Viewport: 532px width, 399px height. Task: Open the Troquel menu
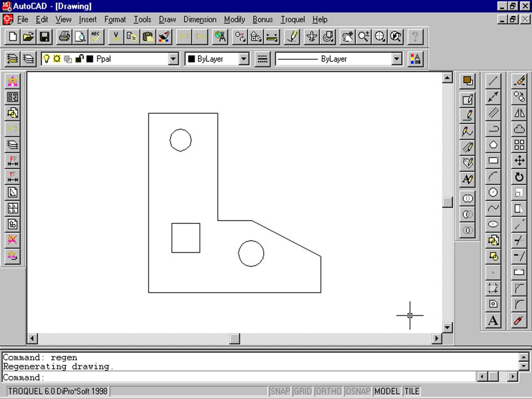tap(293, 19)
